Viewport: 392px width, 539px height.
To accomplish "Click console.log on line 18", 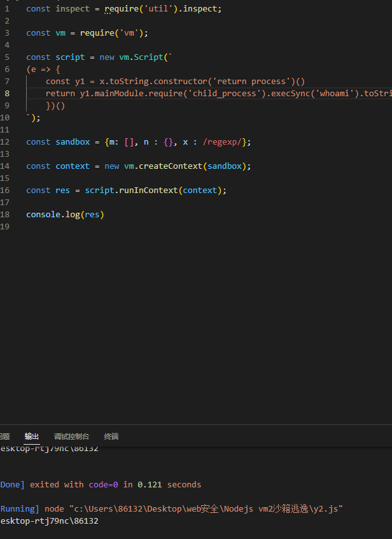I will click(53, 215).
